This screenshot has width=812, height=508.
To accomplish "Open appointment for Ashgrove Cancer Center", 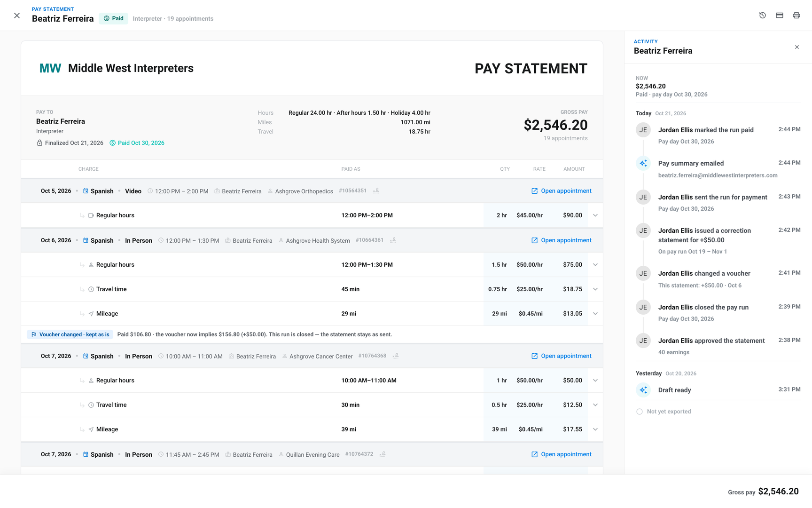I will [x=561, y=356].
